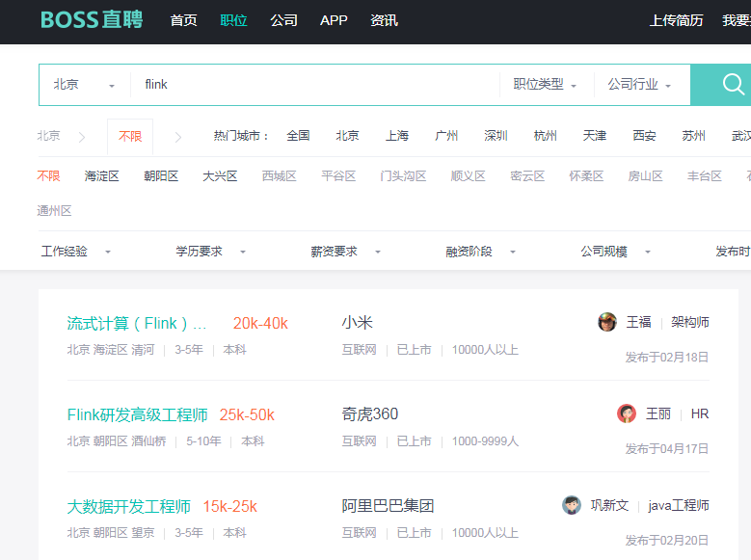Open the 北京 city dropdown in search box

(x=84, y=85)
